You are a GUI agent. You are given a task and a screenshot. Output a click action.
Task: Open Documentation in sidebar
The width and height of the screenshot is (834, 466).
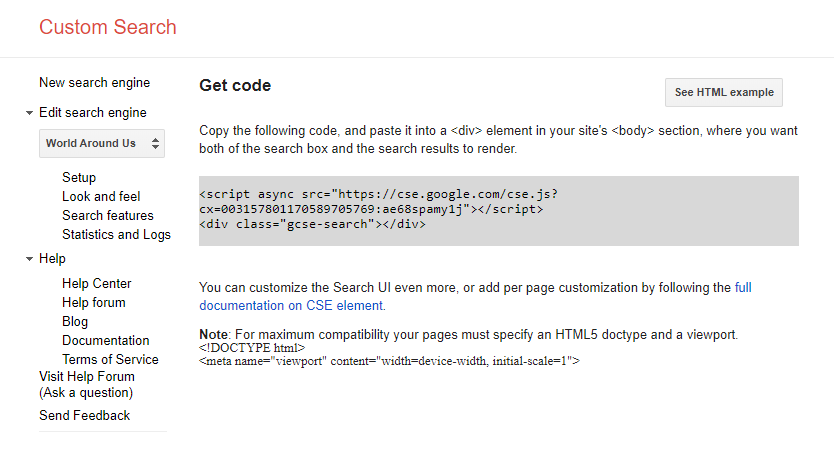105,340
